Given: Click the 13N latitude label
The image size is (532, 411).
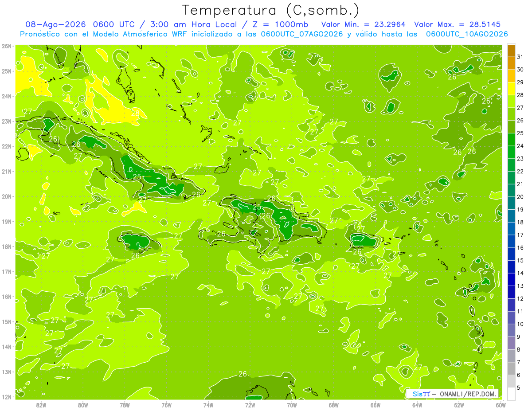Looking at the screenshot, I should (x=7, y=372).
